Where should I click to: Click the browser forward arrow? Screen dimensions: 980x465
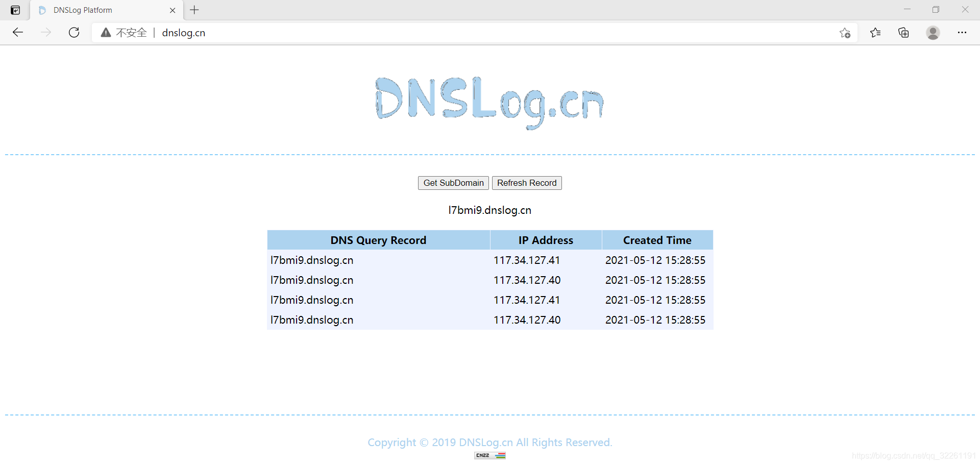click(46, 33)
